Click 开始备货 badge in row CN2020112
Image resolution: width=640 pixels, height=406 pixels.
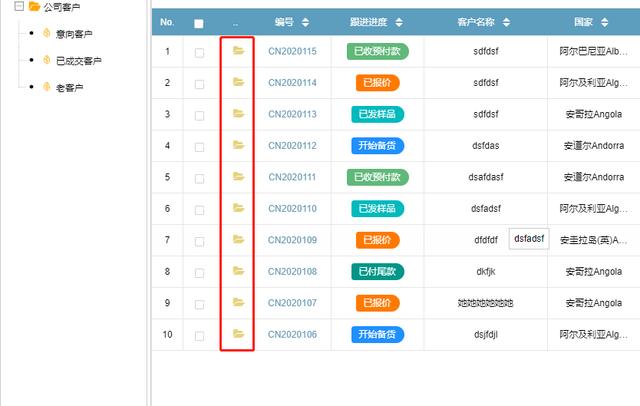pos(378,146)
